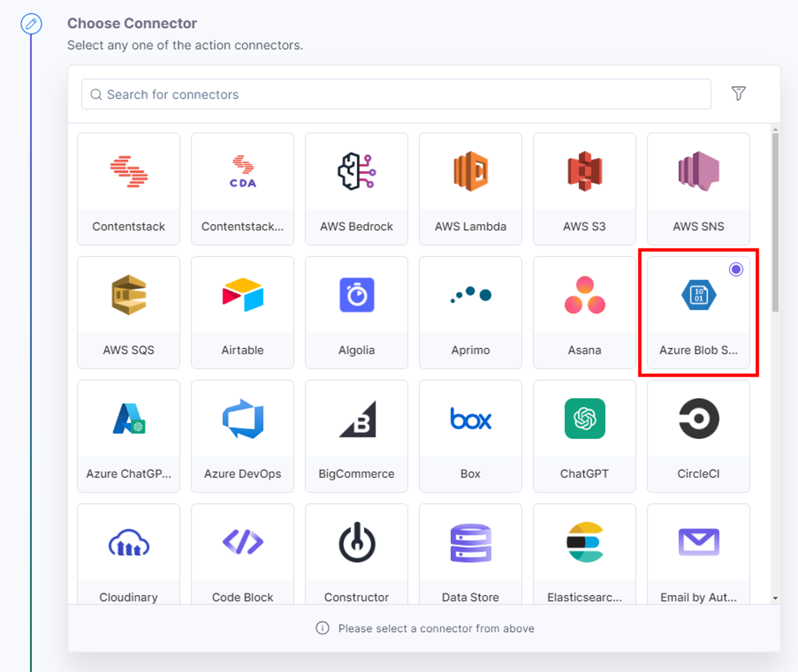Choose the Azure ChatGPT connector icon

point(128,418)
